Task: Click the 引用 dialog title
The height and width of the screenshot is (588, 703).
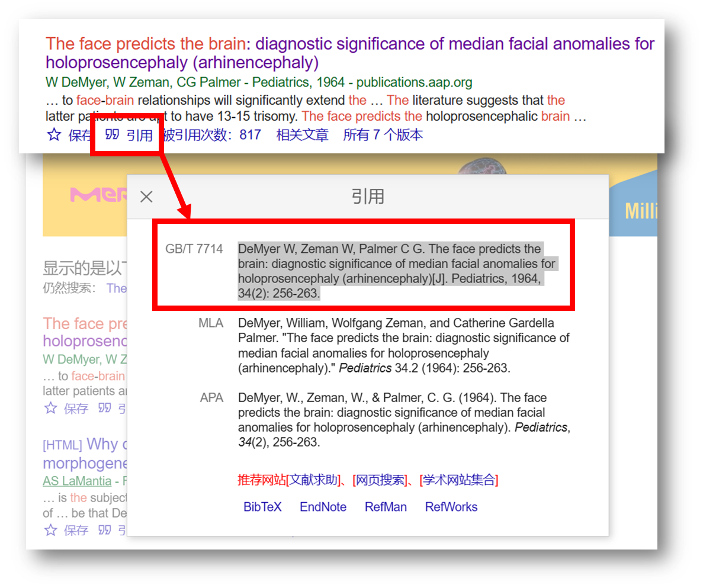Action: coord(368,197)
